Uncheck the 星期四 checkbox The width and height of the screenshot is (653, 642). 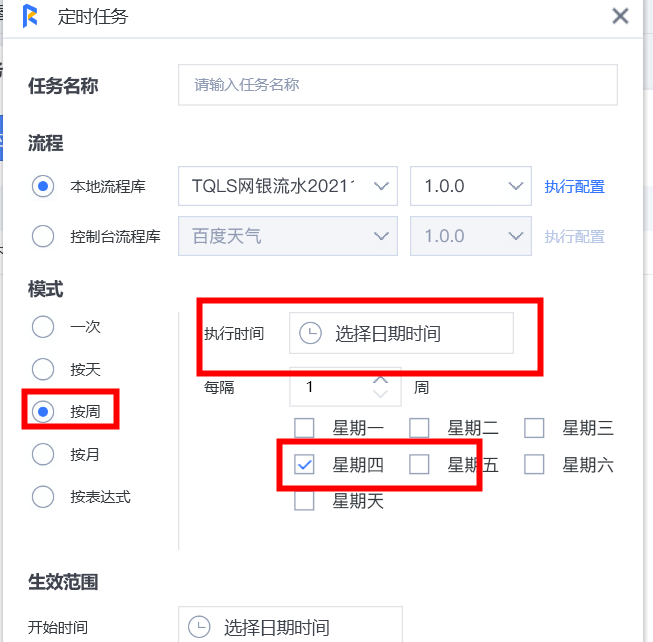[304, 464]
